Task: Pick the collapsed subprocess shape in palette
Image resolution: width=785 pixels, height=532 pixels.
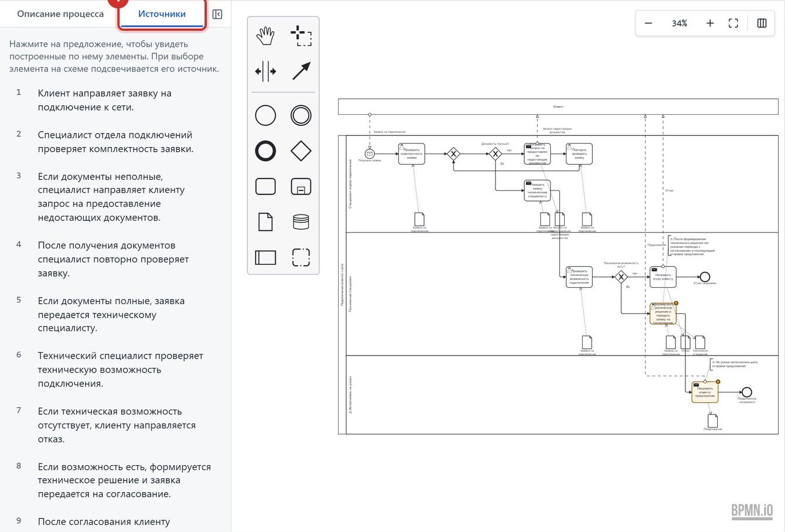Action: coord(301,186)
